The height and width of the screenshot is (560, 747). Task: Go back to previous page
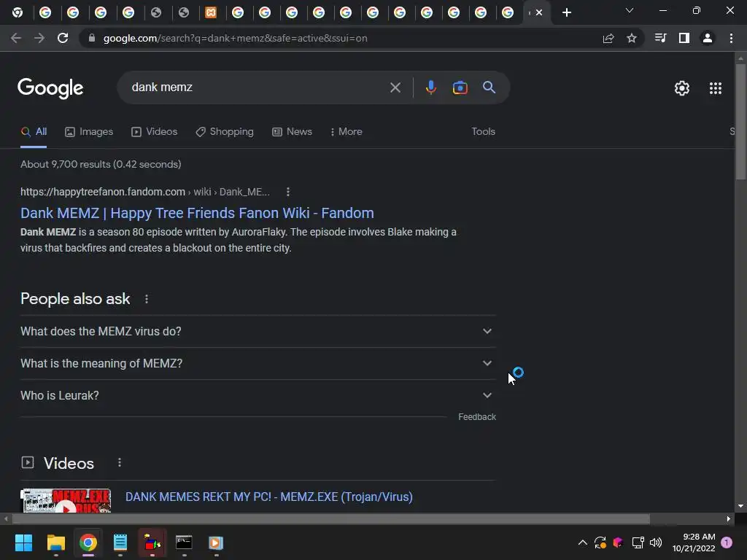(16, 38)
